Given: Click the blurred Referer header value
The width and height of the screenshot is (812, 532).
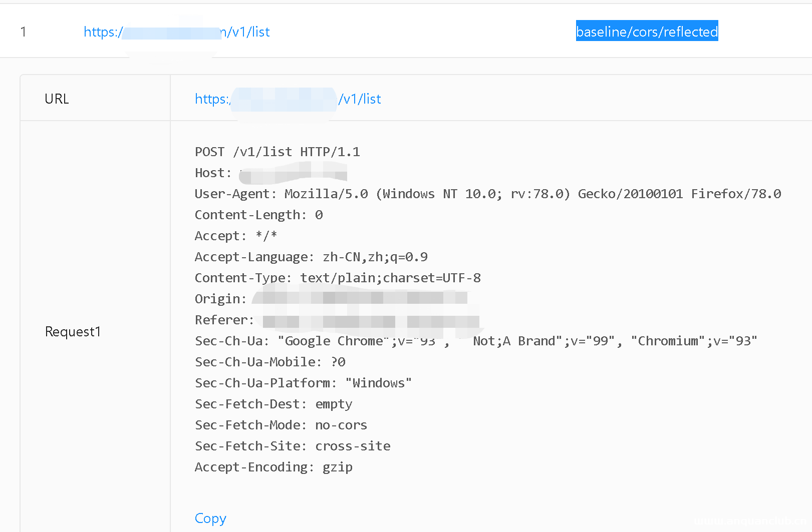Looking at the screenshot, I should click(370, 320).
